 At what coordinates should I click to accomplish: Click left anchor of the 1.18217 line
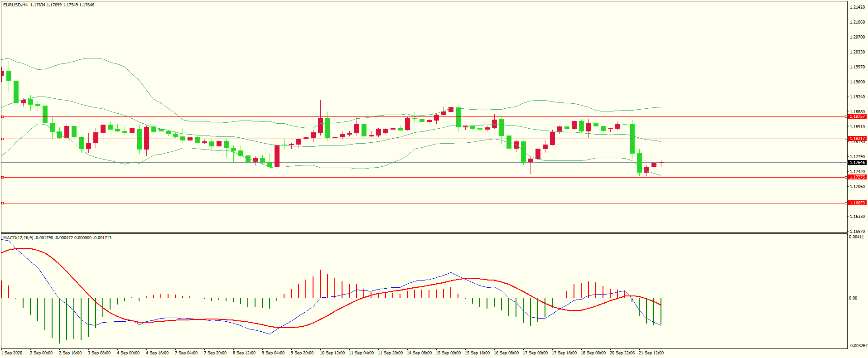click(x=2, y=139)
